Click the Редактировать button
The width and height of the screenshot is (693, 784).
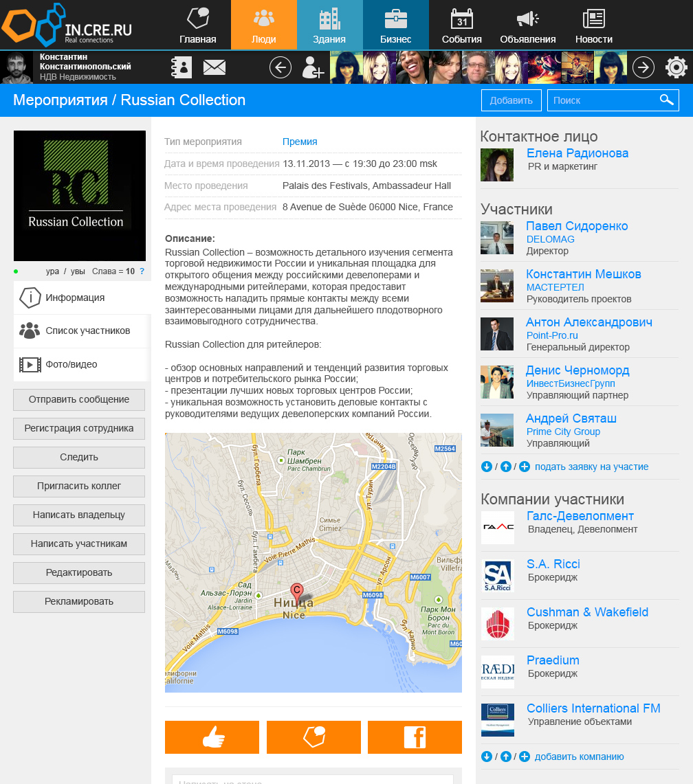pyautogui.click(x=79, y=572)
